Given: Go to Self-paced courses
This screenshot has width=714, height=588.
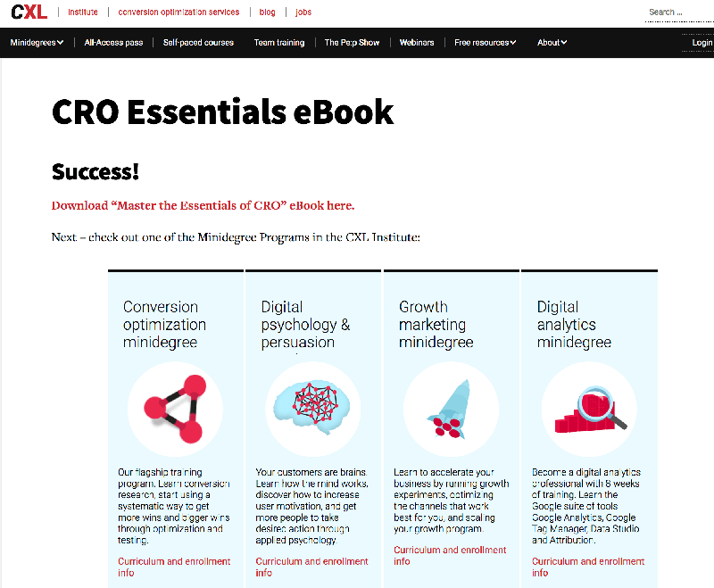Looking at the screenshot, I should pos(198,43).
